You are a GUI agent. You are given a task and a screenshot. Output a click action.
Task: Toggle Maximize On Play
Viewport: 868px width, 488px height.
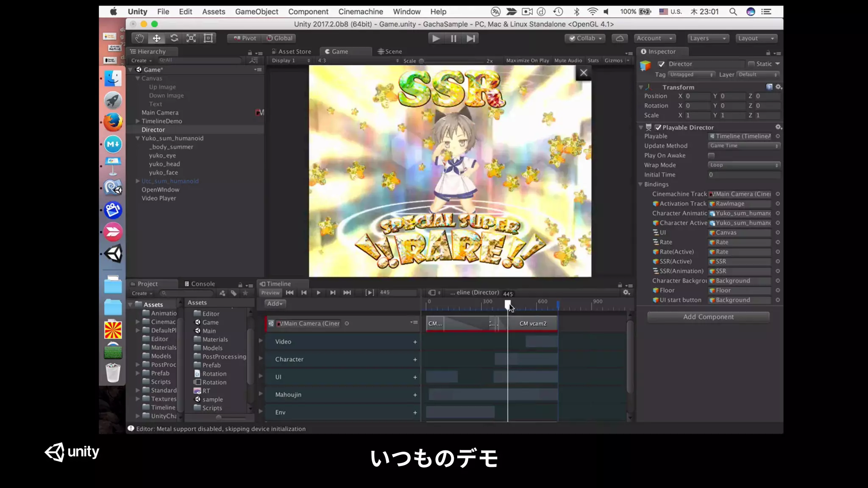527,61
